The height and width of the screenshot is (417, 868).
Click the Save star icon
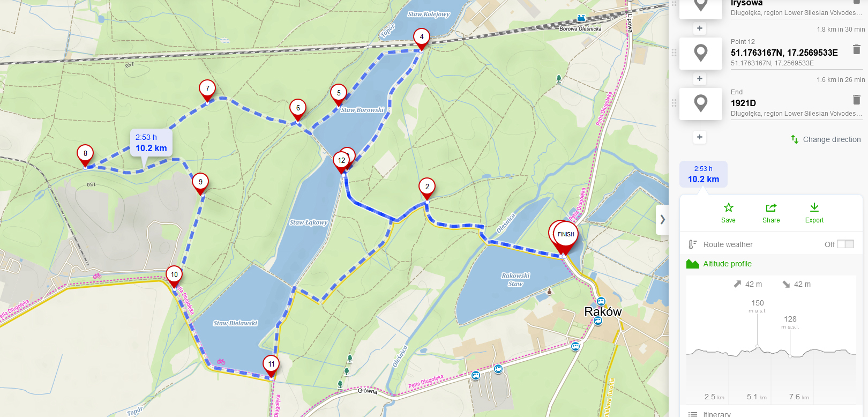728,207
